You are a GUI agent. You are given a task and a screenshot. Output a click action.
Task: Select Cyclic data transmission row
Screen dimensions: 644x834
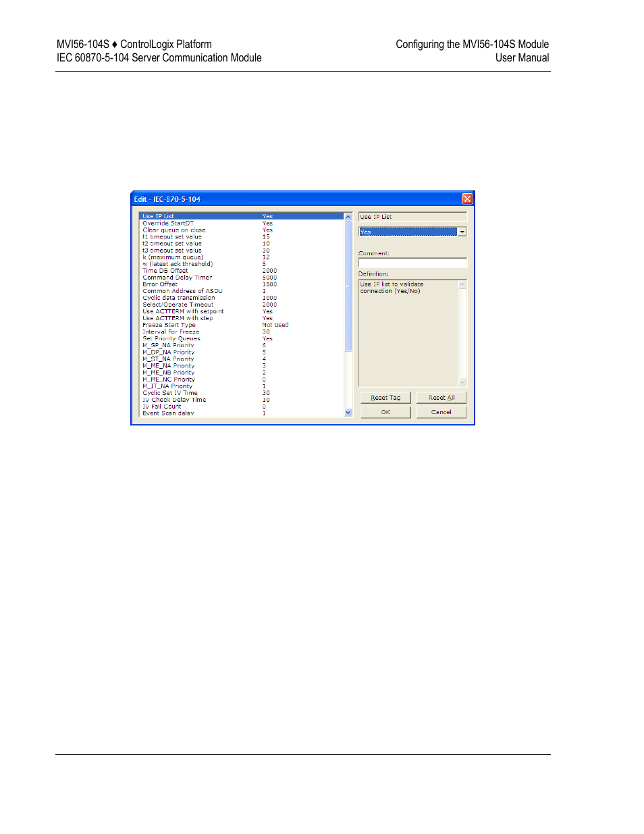click(x=242, y=297)
